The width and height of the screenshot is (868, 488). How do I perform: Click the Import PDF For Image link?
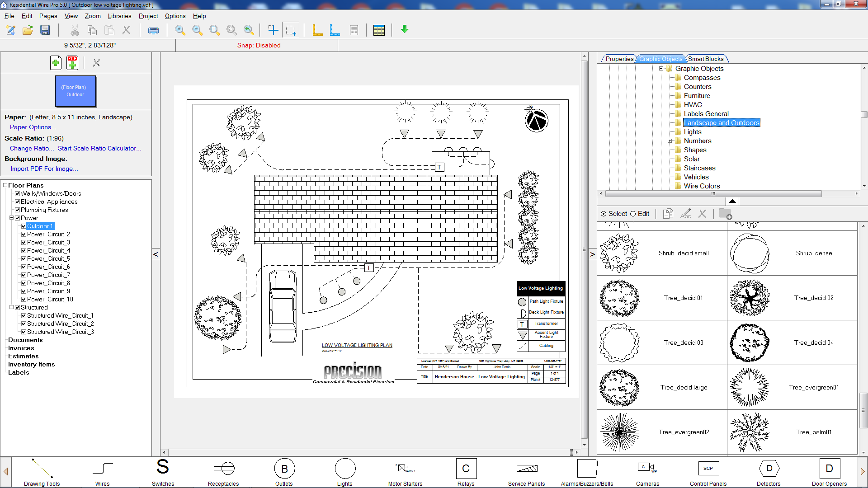[x=44, y=169]
